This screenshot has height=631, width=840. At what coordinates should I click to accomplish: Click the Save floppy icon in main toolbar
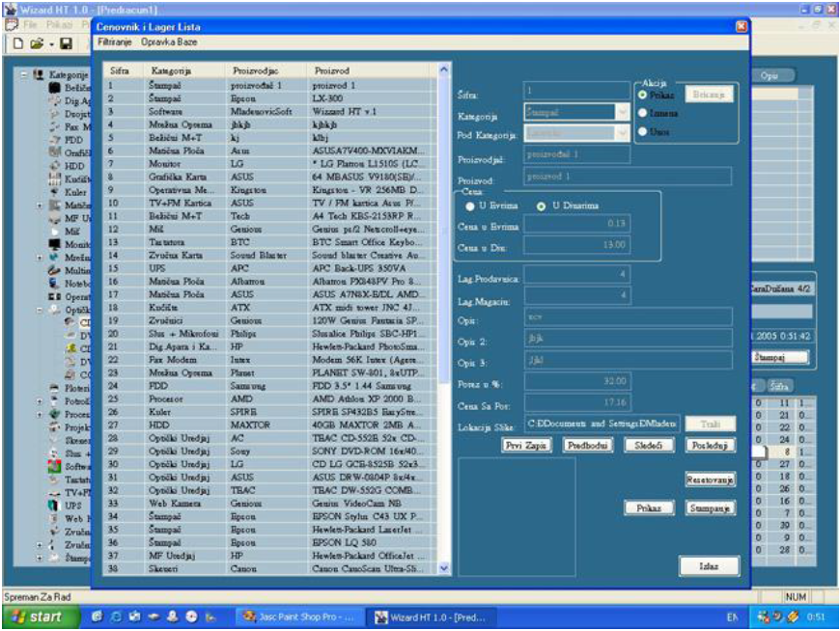pyautogui.click(x=66, y=43)
